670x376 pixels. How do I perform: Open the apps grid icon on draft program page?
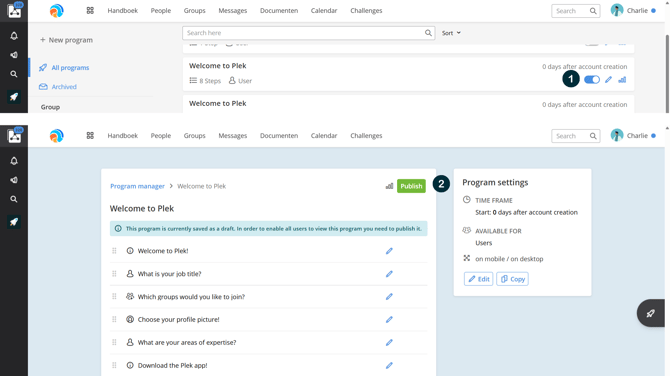click(x=90, y=135)
